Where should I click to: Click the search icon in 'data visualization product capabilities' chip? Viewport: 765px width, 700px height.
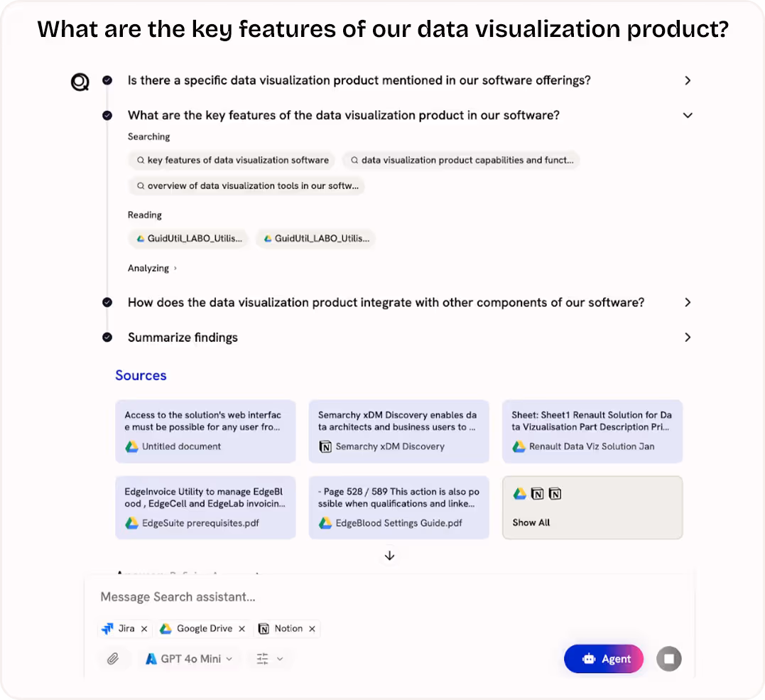(x=354, y=160)
